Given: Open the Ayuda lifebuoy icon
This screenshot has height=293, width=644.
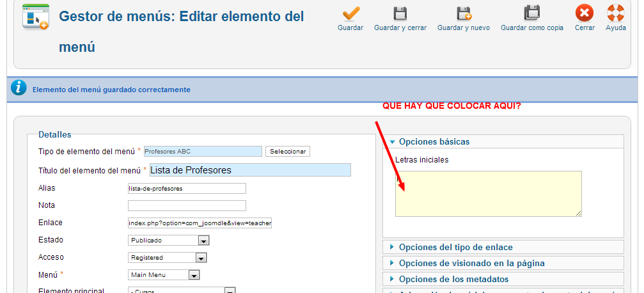Looking at the screenshot, I should (615, 13).
